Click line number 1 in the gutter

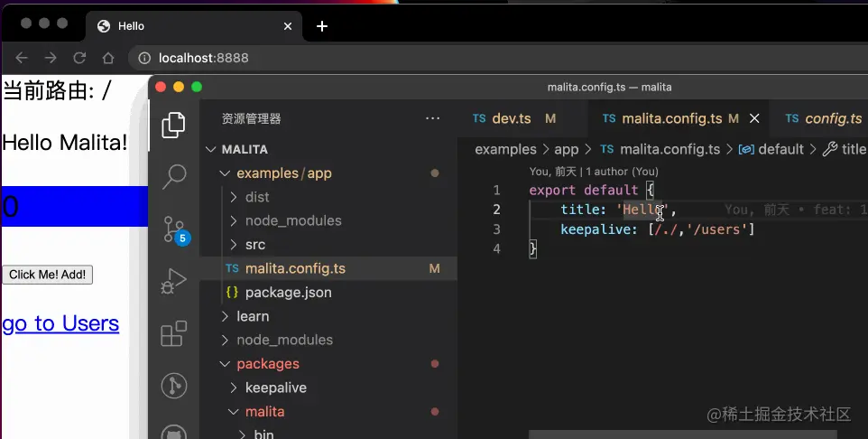(x=496, y=190)
